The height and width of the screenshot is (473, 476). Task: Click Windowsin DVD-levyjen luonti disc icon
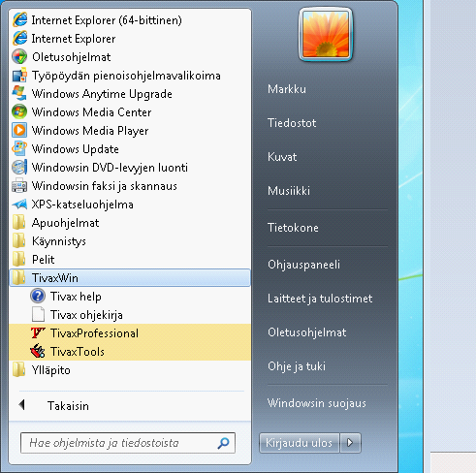(19, 168)
